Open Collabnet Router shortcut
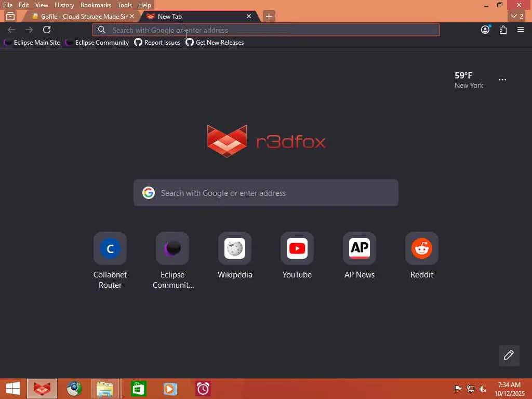This screenshot has width=532, height=399. (x=110, y=260)
